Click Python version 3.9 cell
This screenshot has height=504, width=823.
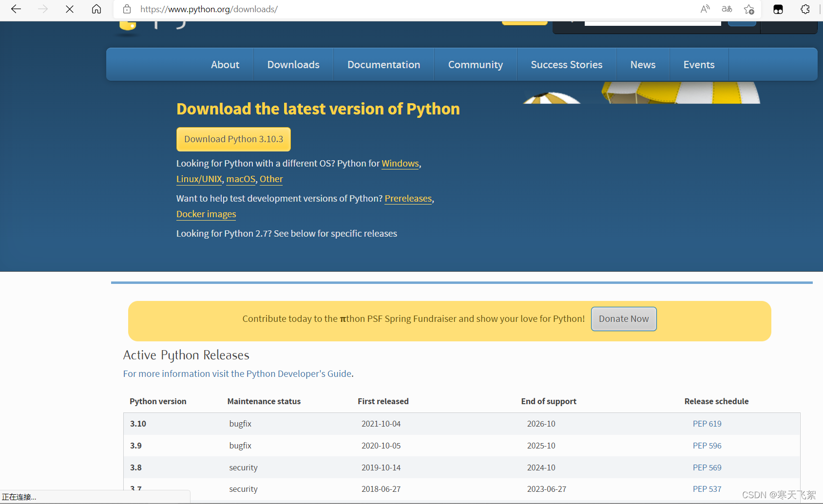point(136,446)
